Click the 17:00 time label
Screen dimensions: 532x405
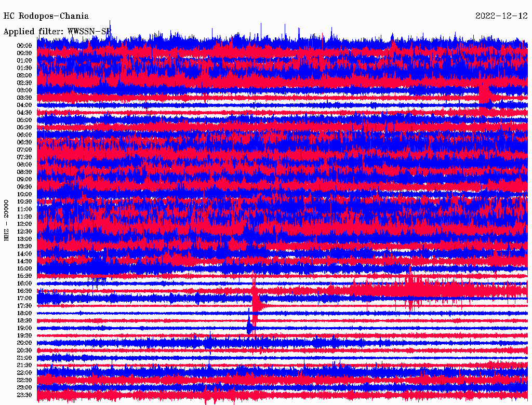[x=24, y=298]
